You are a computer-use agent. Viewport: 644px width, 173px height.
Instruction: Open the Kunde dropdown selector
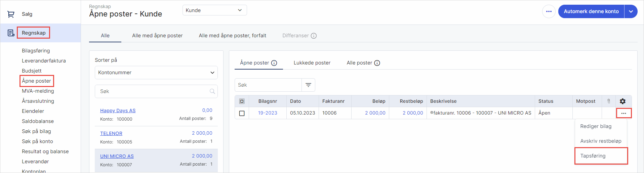coord(214,10)
